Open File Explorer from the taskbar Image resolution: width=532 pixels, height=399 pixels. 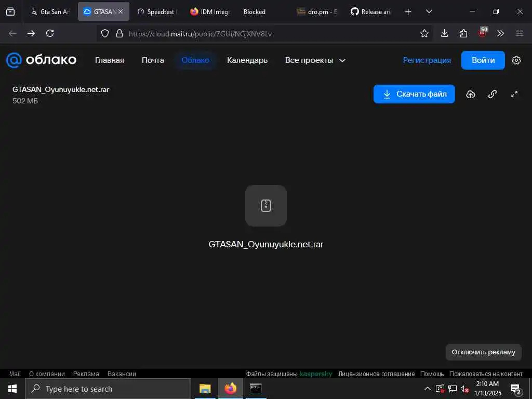click(x=205, y=389)
